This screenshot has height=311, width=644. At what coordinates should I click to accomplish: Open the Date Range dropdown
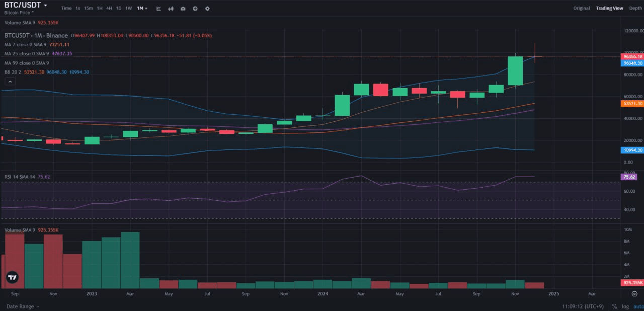click(x=23, y=306)
